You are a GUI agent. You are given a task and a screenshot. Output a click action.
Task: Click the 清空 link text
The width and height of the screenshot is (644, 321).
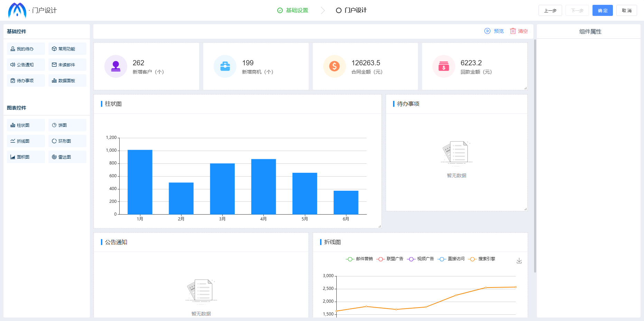click(523, 31)
